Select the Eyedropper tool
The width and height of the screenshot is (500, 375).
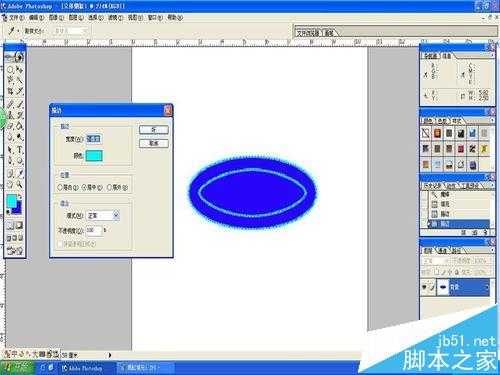tap(19, 173)
